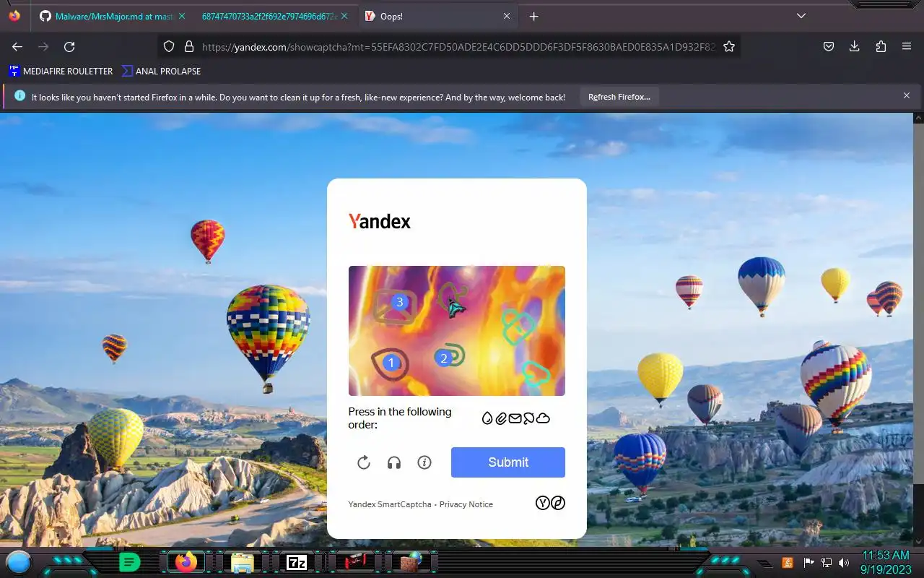
Task: Open the Downloads panel
Action: (x=855, y=46)
